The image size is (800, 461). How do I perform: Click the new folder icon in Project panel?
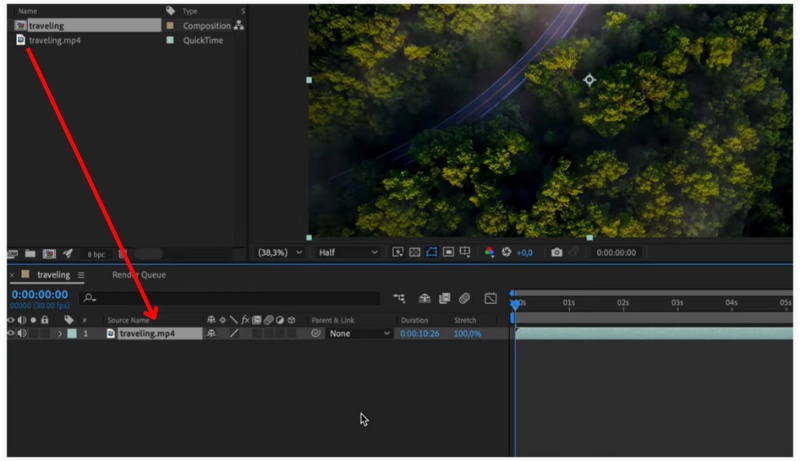point(31,254)
